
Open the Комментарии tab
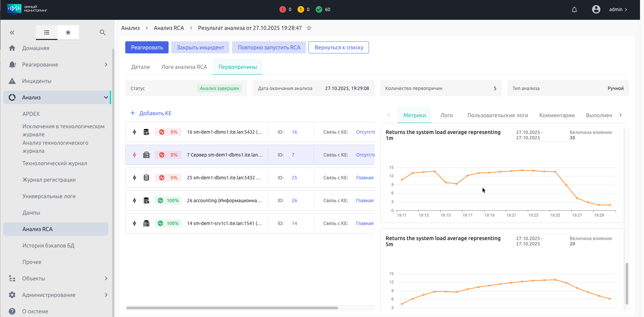point(557,115)
